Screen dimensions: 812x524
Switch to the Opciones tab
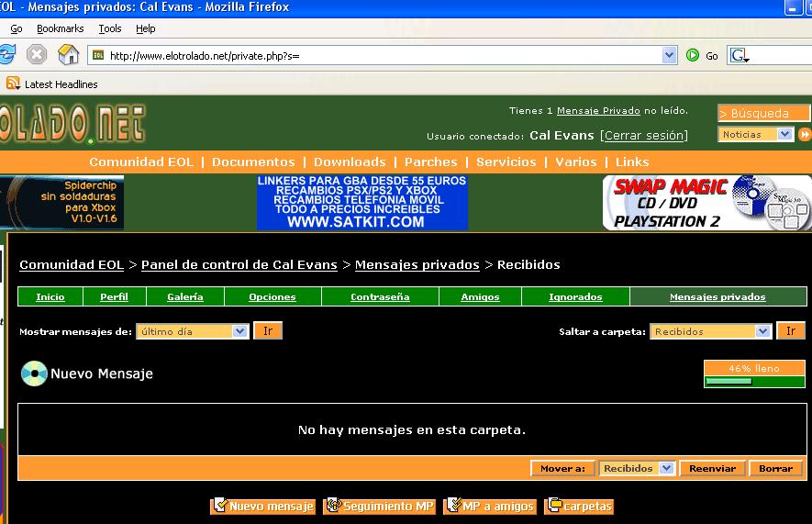click(273, 296)
